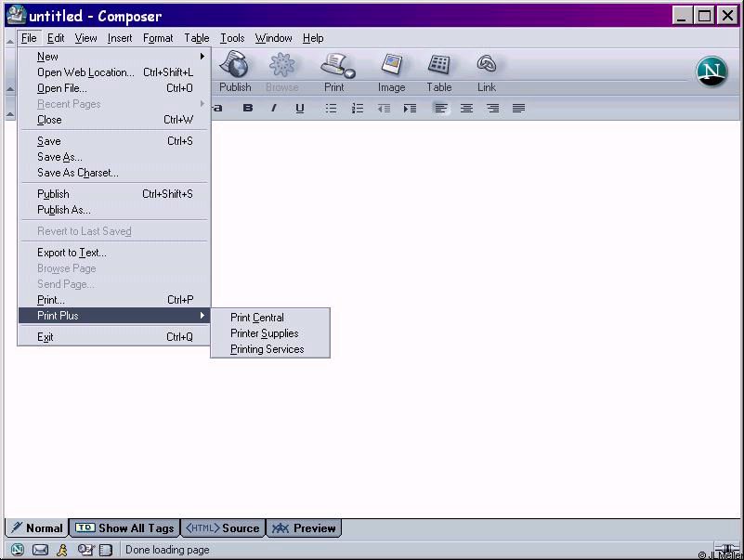Click the Print toolbar icon
Screen dimensions: 744x560
[x=336, y=72]
